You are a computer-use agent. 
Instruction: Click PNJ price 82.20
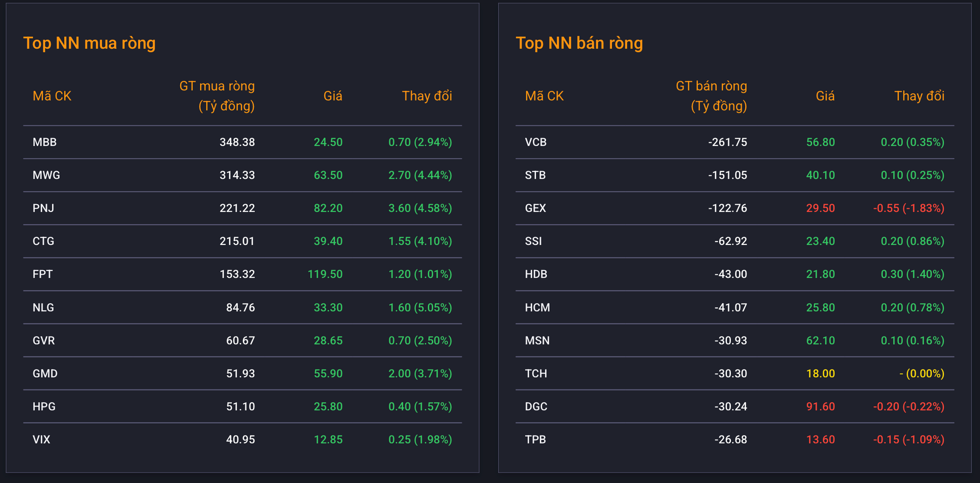coord(328,208)
